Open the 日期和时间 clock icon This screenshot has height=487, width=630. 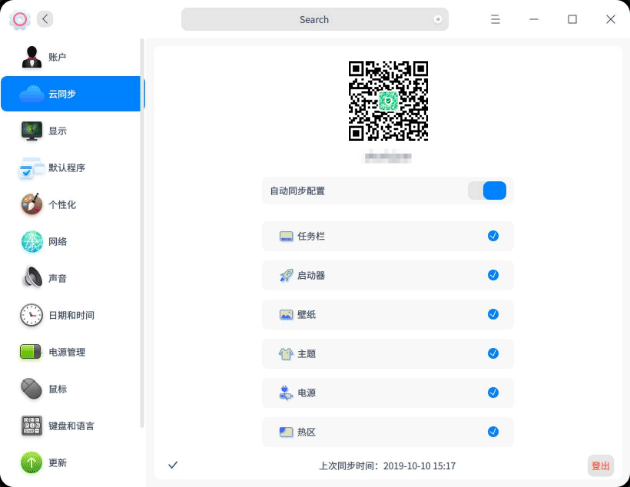point(31,315)
